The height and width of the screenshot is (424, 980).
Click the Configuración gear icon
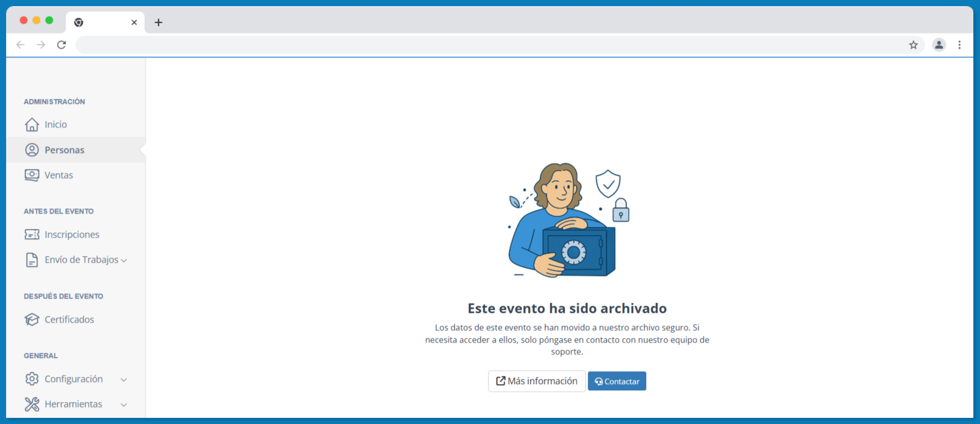click(32, 379)
